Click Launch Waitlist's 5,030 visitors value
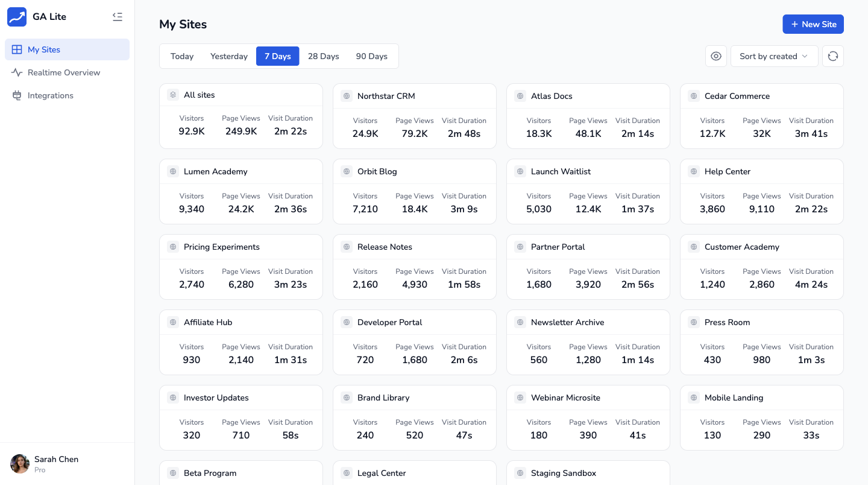868x485 pixels. tap(539, 209)
